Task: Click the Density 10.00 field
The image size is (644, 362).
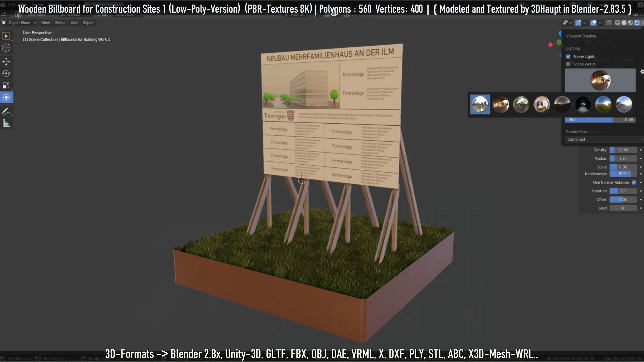Action: click(x=623, y=150)
